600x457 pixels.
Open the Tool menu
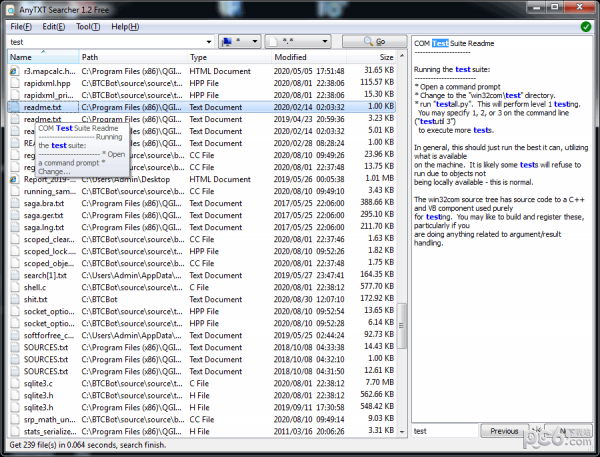88,27
